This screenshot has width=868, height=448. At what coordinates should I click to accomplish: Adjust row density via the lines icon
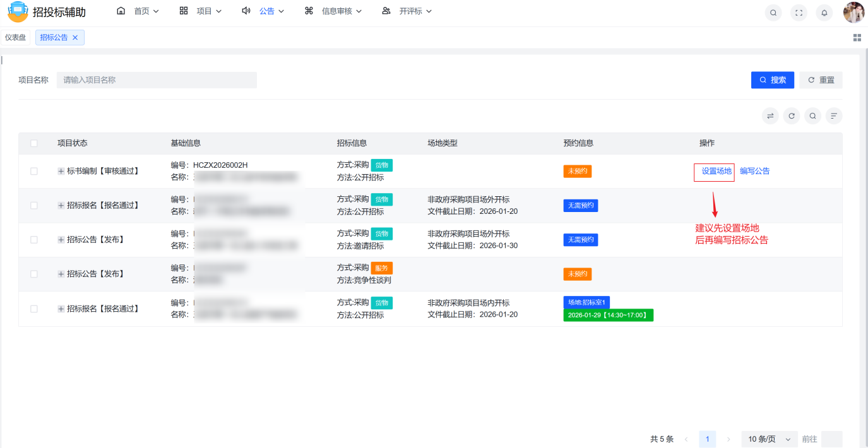pyautogui.click(x=833, y=115)
